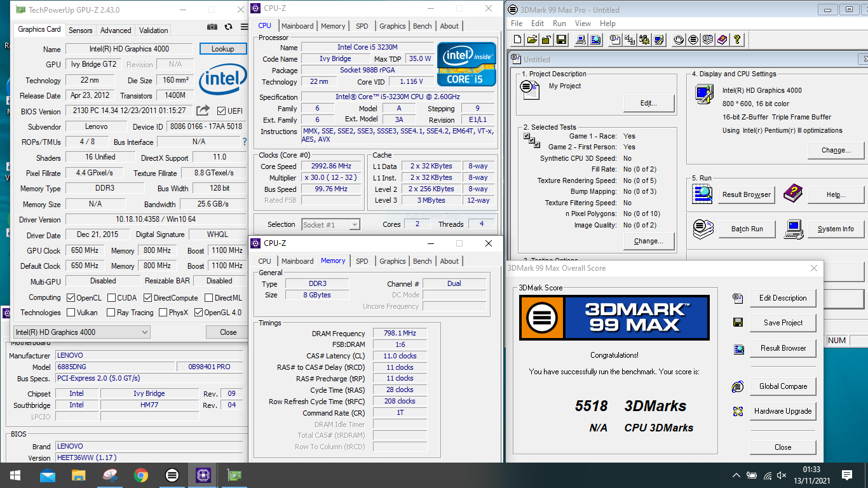
Task: Click Intel Core i5 badge in CPU-Z
Action: tap(466, 64)
